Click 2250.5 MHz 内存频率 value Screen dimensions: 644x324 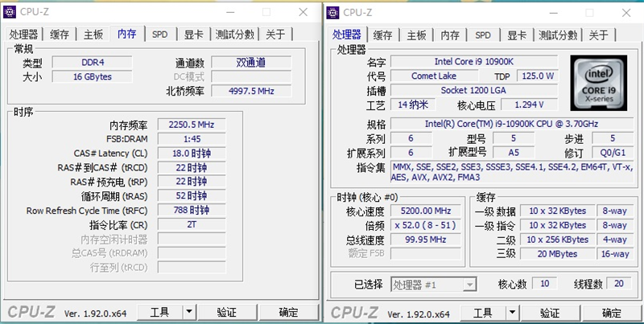click(192, 125)
